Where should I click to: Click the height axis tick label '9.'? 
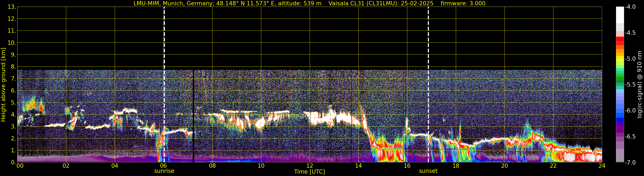[x=13, y=55]
